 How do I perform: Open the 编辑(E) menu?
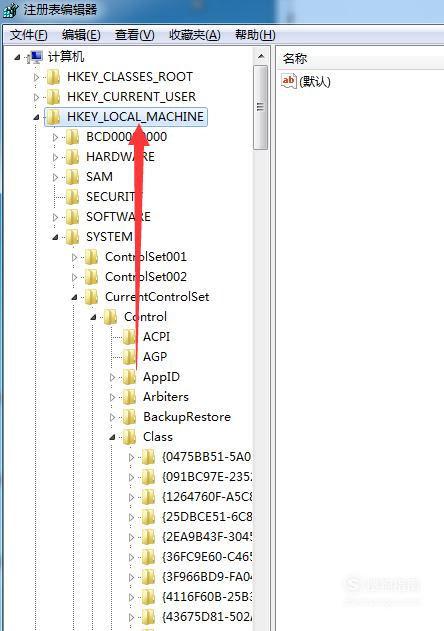[81, 35]
